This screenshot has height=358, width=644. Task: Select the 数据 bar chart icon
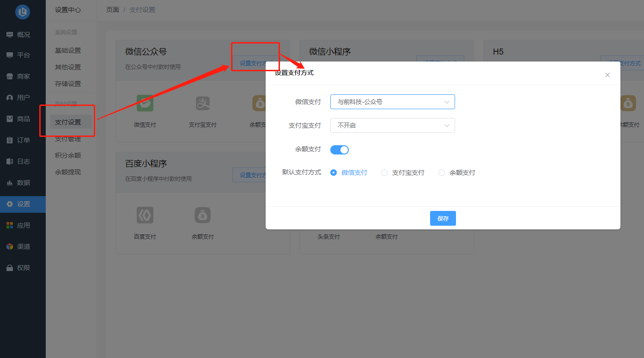click(9, 183)
